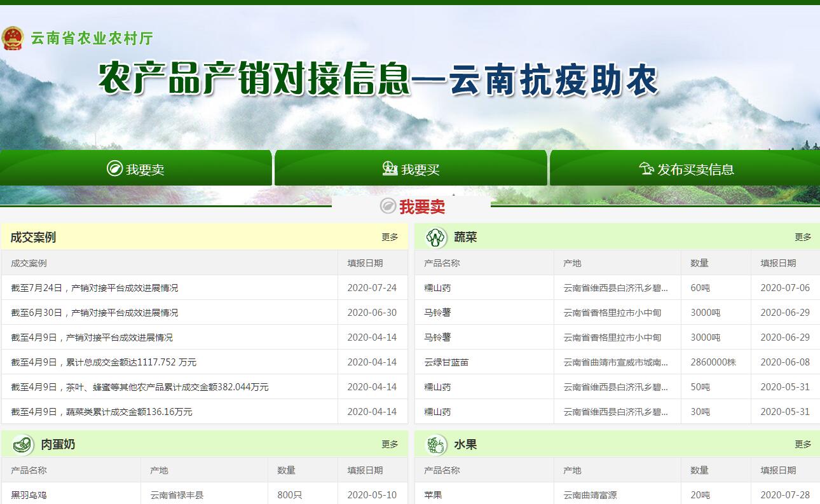
Task: Expand 更多 in the 成交案例 panel
Action: click(x=390, y=237)
